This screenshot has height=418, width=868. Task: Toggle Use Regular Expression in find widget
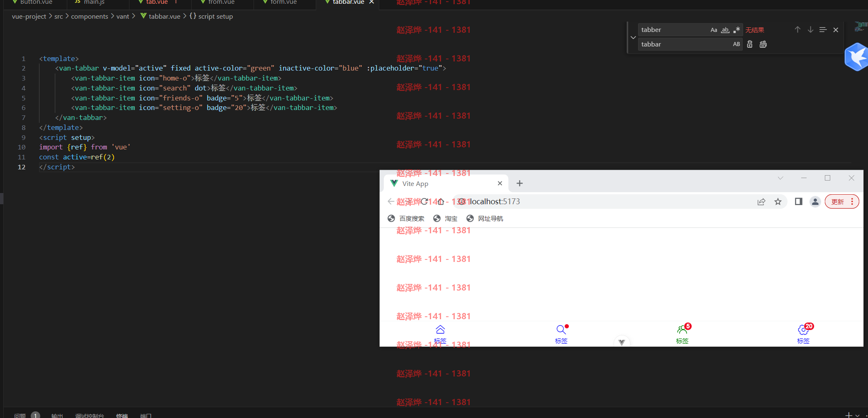[x=736, y=30]
